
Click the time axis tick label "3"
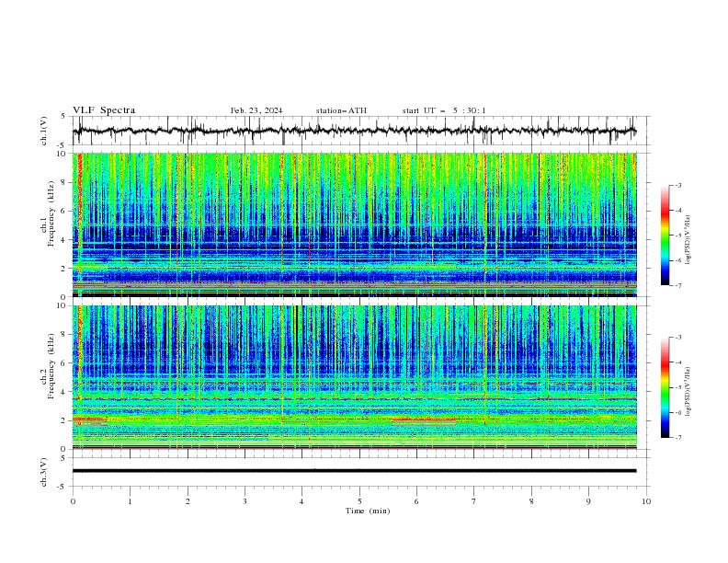(245, 501)
